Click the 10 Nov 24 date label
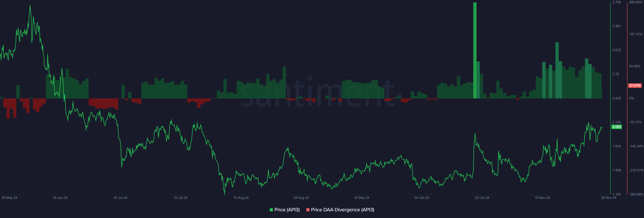Viewport: 644px width, 218px height. pos(542,198)
